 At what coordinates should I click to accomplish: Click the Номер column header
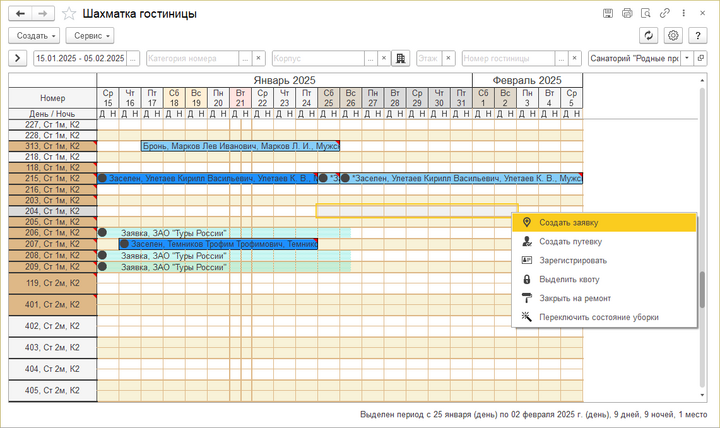[x=52, y=98]
